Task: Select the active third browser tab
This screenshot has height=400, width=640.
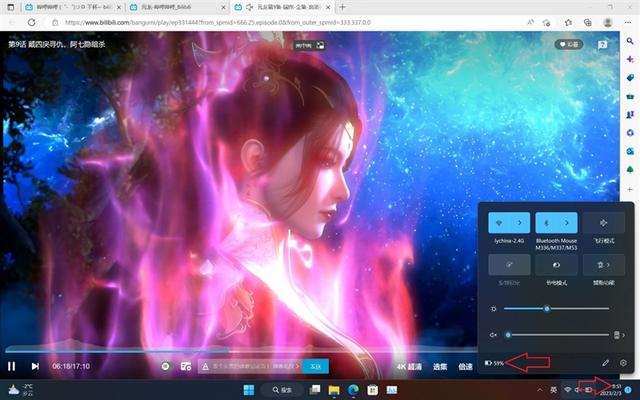Action: pyautogui.click(x=282, y=7)
